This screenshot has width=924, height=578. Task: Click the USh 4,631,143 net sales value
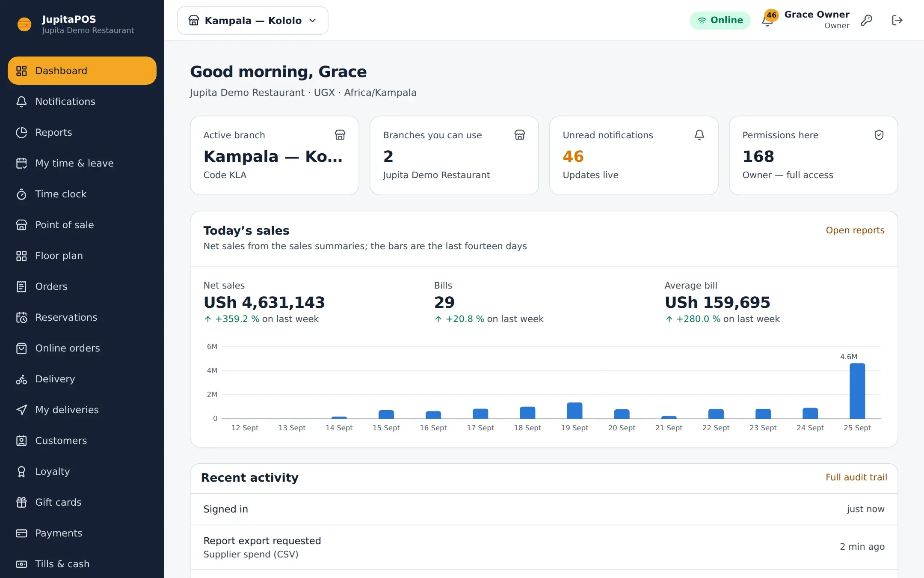click(264, 303)
